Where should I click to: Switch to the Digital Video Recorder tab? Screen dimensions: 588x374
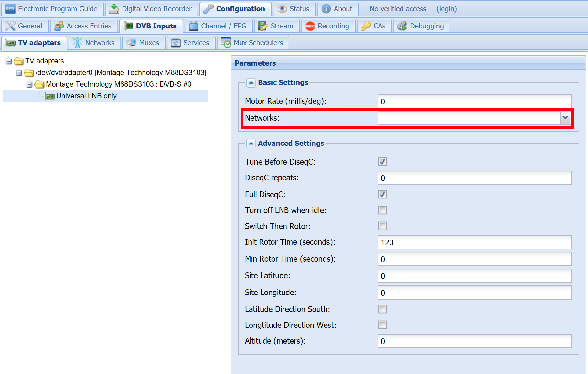(x=151, y=9)
